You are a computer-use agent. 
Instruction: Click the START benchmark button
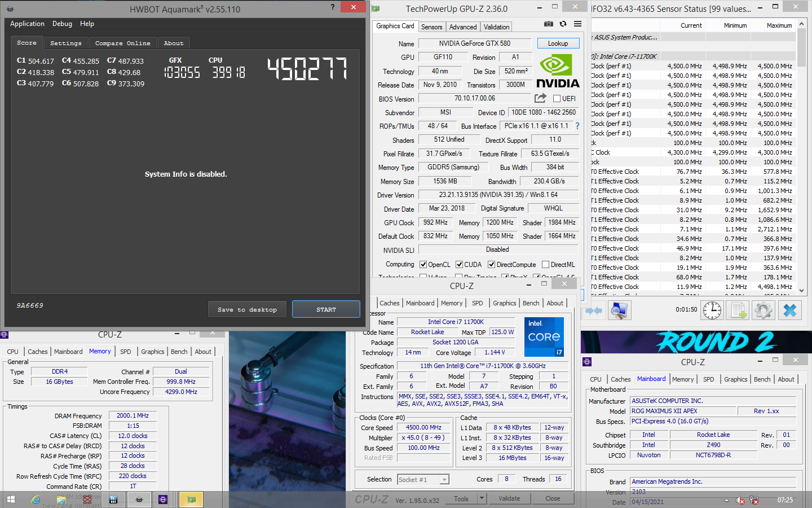(x=326, y=309)
